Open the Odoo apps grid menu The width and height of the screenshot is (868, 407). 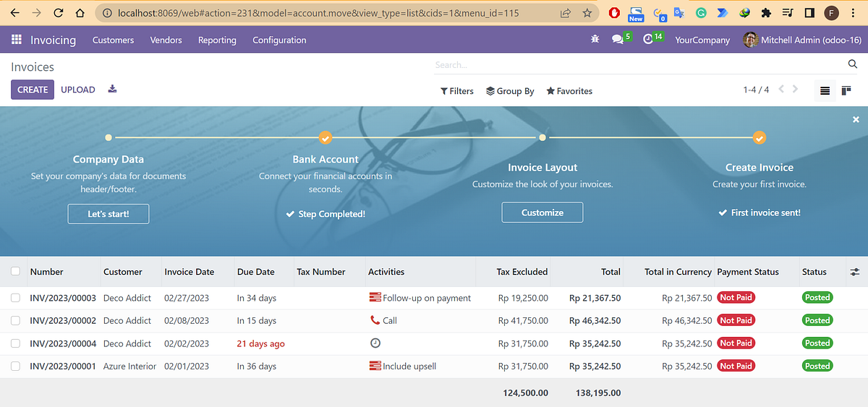click(17, 40)
